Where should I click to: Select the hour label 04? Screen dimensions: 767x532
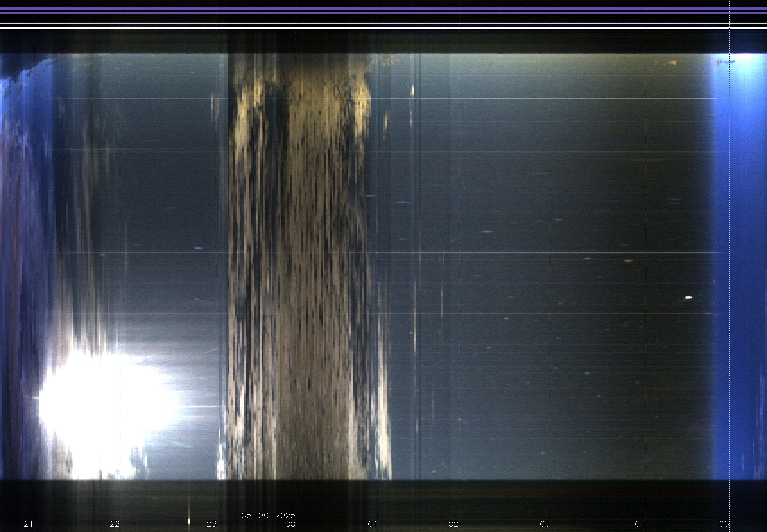pos(640,524)
